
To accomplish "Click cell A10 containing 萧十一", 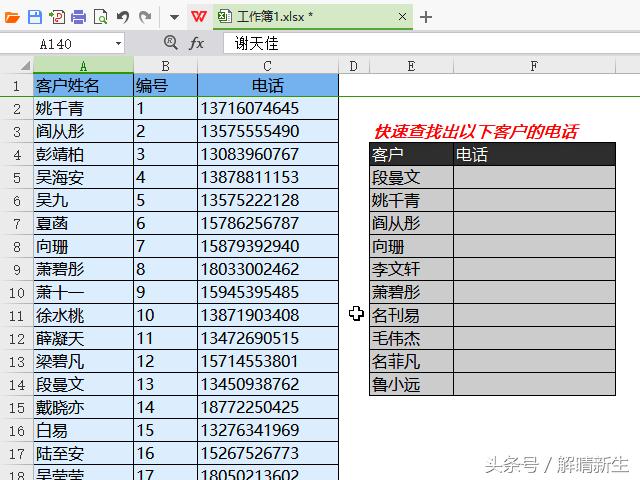I will (83, 292).
